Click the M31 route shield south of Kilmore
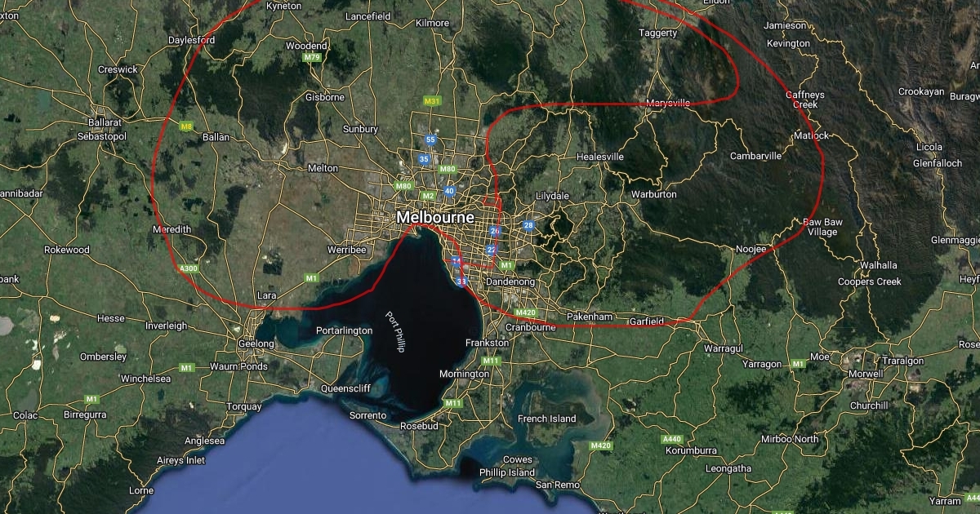This screenshot has width=980, height=514. [x=433, y=101]
